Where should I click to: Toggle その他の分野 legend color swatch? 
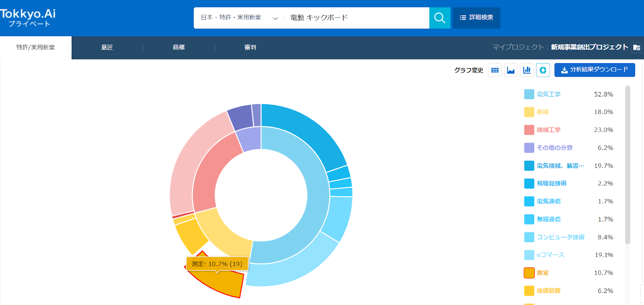click(529, 148)
